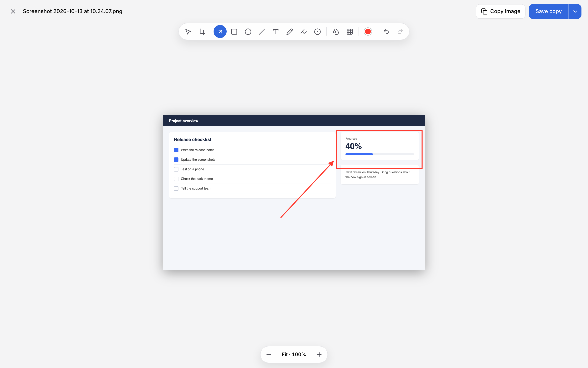Click the screenshot file name title
Image resolution: width=588 pixels, height=368 pixels.
coord(72,11)
